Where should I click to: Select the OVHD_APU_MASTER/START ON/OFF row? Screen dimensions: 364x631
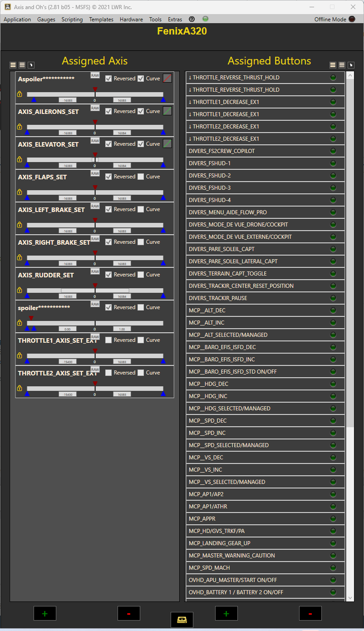[x=266, y=580]
